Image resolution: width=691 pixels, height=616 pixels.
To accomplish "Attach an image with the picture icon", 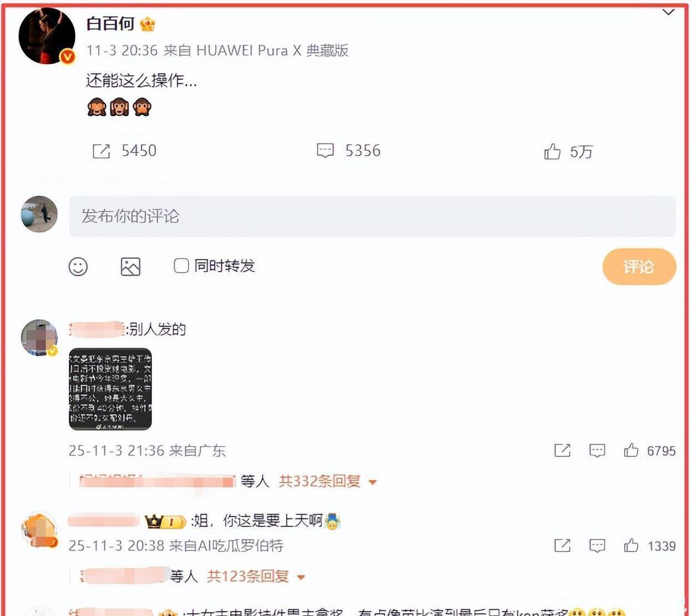I will [131, 267].
